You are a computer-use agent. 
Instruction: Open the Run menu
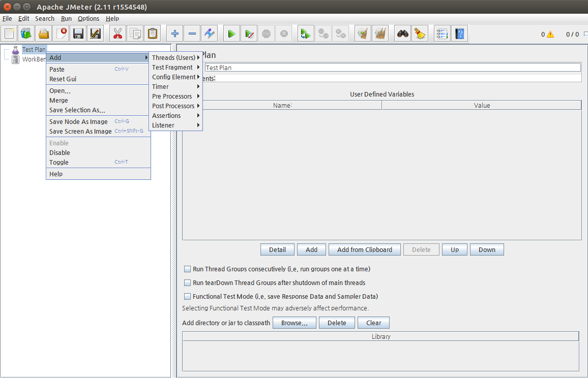(66, 18)
